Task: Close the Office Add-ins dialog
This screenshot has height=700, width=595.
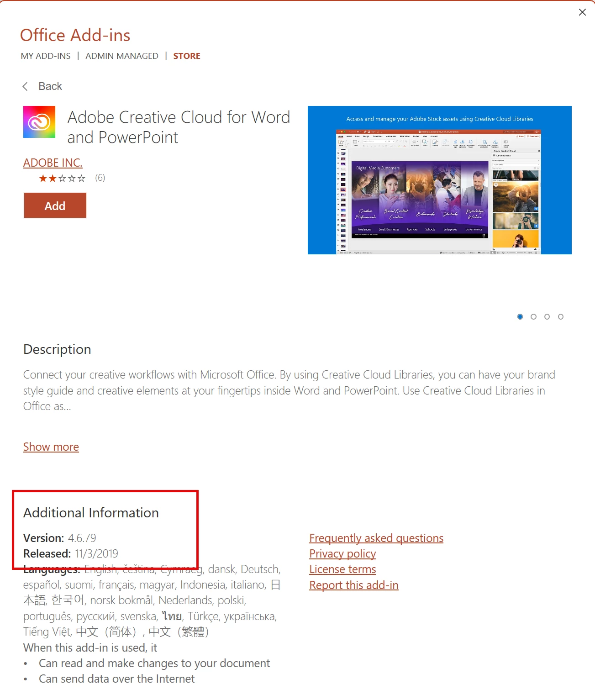Action: [x=582, y=12]
